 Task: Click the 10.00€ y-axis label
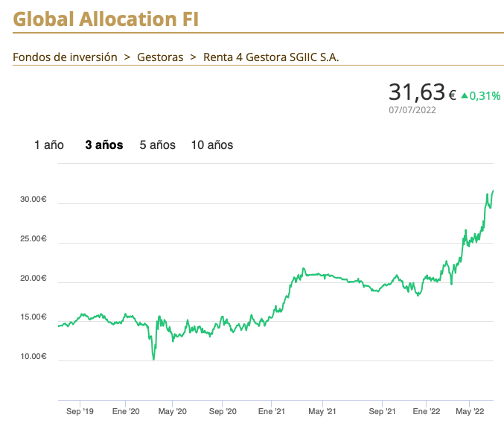[x=34, y=357]
